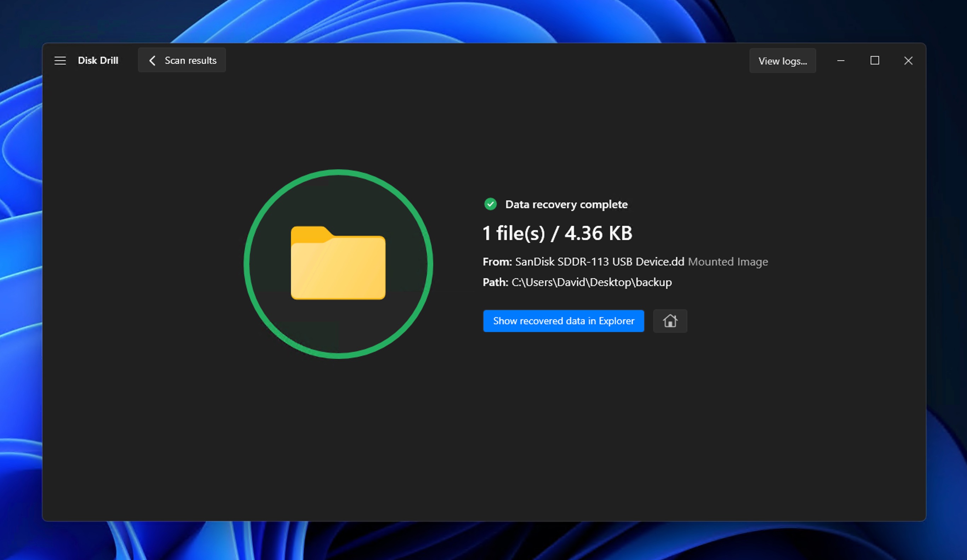Go to the home screen icon
967x560 pixels.
coord(670,321)
